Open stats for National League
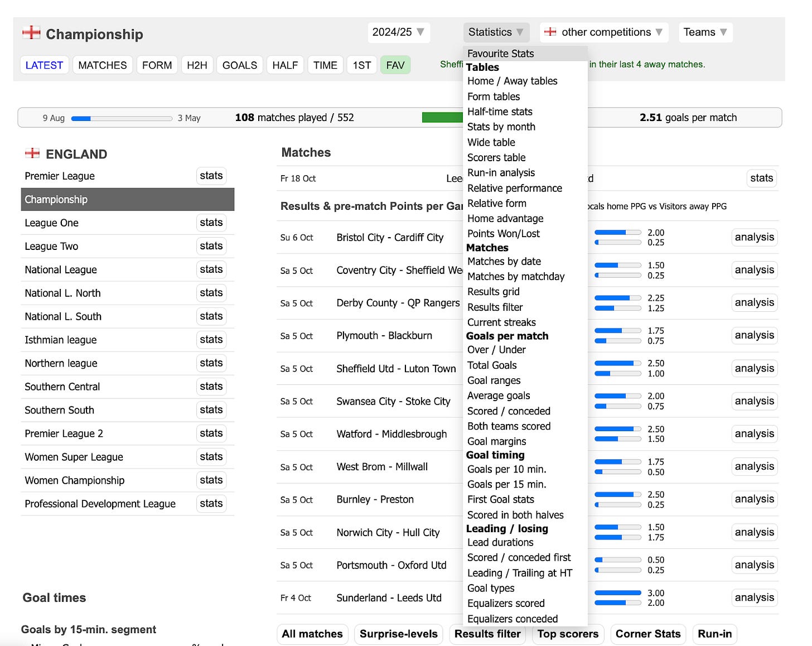This screenshot has width=812, height=646. pos(211,269)
